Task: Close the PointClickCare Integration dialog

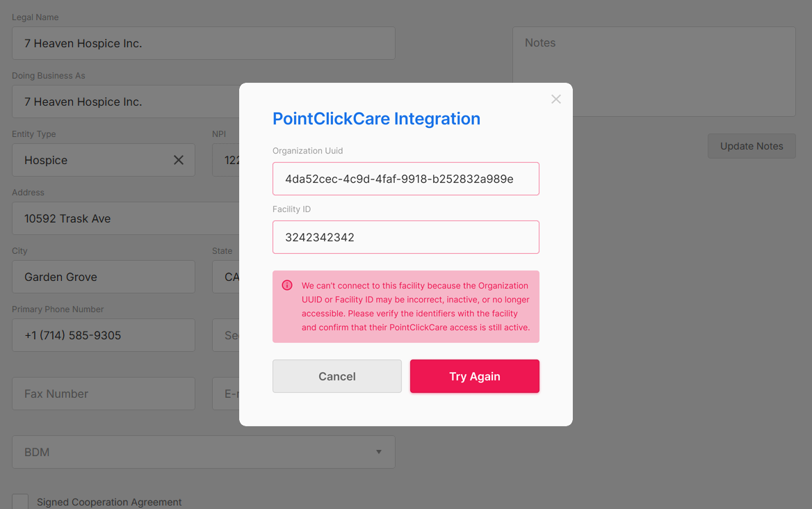Action: pyautogui.click(x=556, y=99)
